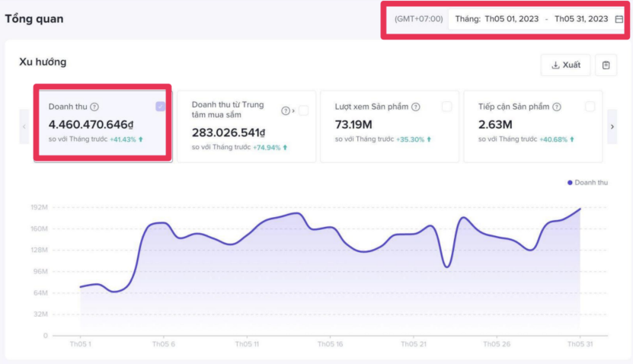Uncheck the Doanh thu metric checkbox
633x364 pixels.
[160, 107]
